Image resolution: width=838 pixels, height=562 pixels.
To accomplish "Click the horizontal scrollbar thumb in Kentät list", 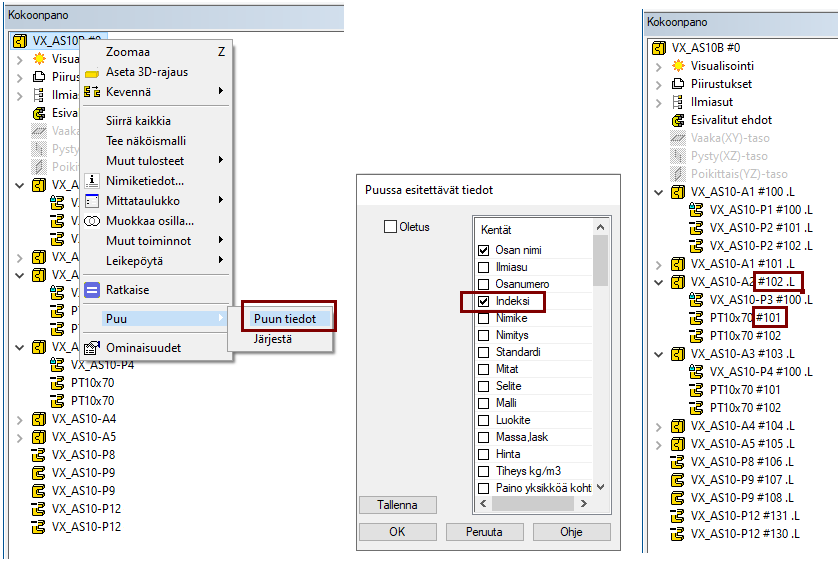I will pos(533,503).
